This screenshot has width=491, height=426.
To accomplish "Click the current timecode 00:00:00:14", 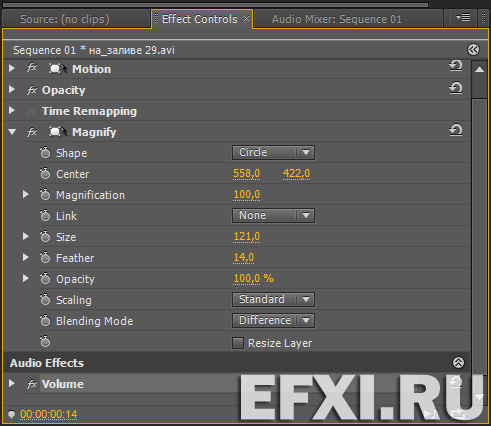I will 49,414.
